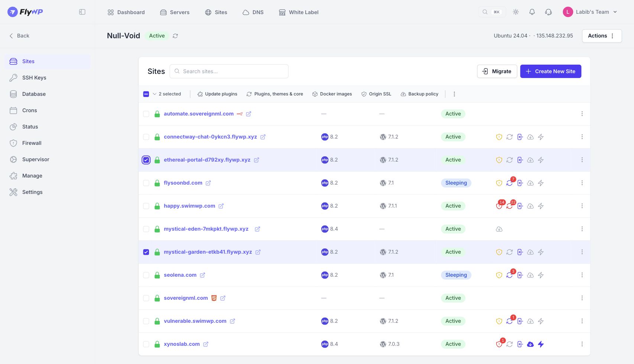Expand Labib's Team account dropdown

590,12
